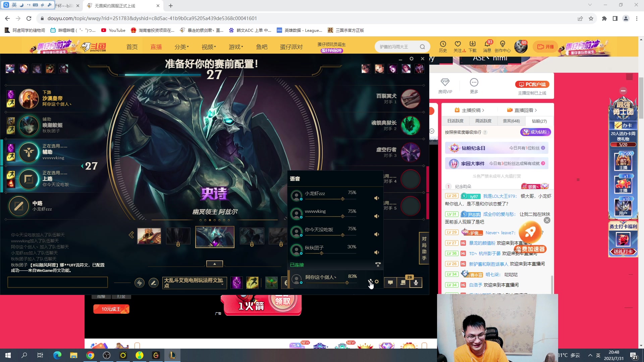
Task: Open the ward skin picker icon
Action: pos(271,283)
